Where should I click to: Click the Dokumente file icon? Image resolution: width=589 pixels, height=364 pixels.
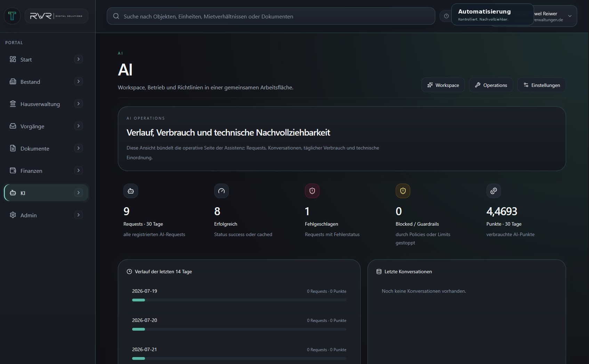[13, 148]
